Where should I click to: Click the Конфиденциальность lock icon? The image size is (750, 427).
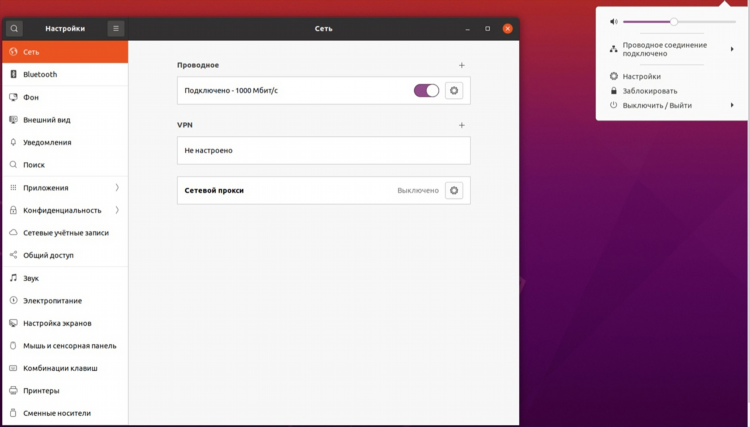pos(13,210)
